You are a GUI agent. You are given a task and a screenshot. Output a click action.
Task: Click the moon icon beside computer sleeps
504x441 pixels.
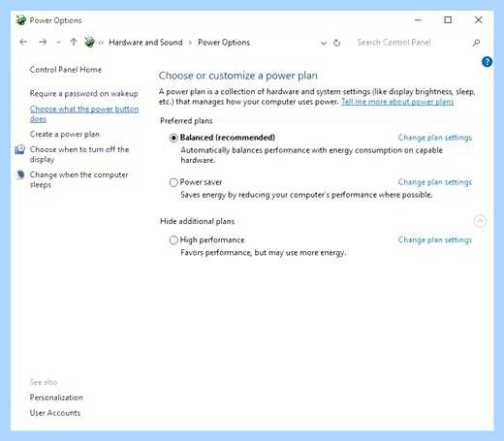click(x=20, y=174)
